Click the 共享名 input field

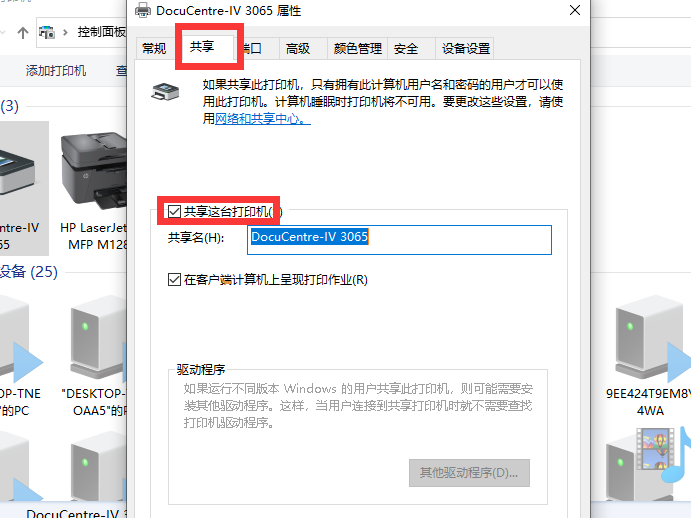[399, 240]
